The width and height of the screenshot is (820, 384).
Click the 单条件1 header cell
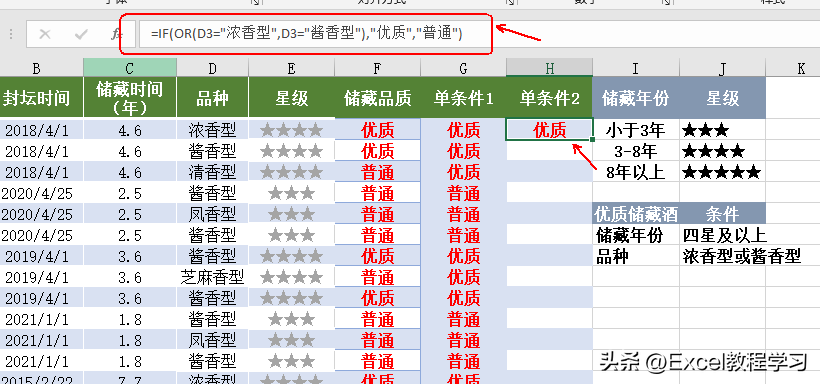click(463, 97)
